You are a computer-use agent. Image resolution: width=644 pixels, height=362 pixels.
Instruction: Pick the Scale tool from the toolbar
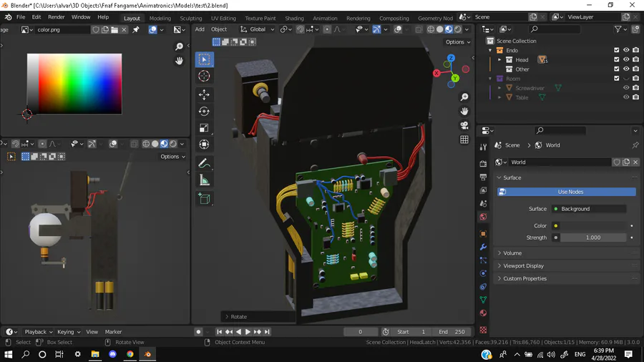[x=204, y=128]
